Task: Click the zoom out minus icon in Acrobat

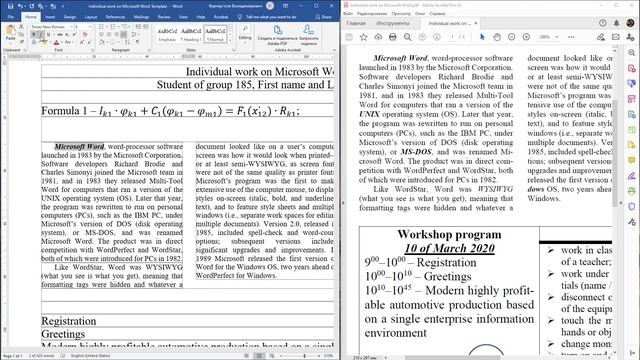Action: [511, 37]
